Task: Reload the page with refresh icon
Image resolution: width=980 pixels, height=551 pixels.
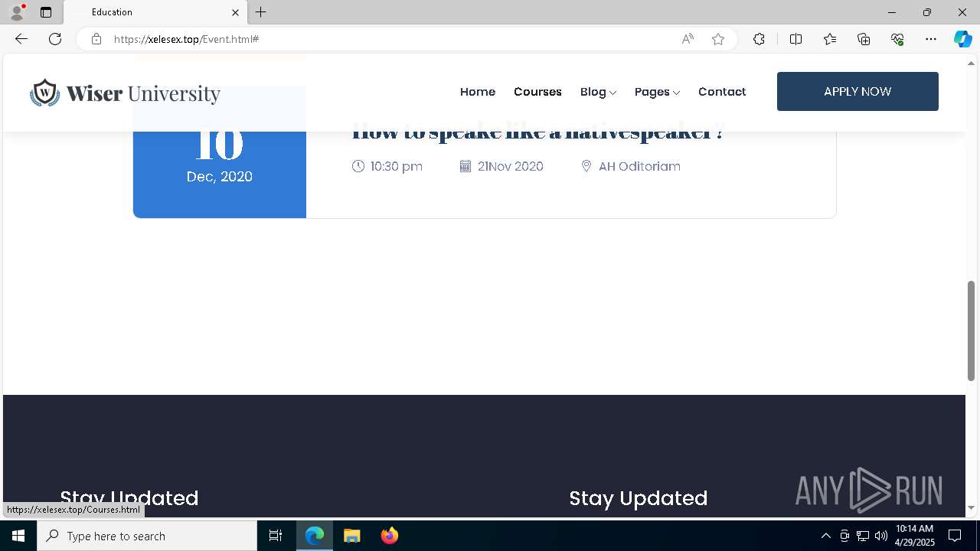Action: click(x=55, y=39)
